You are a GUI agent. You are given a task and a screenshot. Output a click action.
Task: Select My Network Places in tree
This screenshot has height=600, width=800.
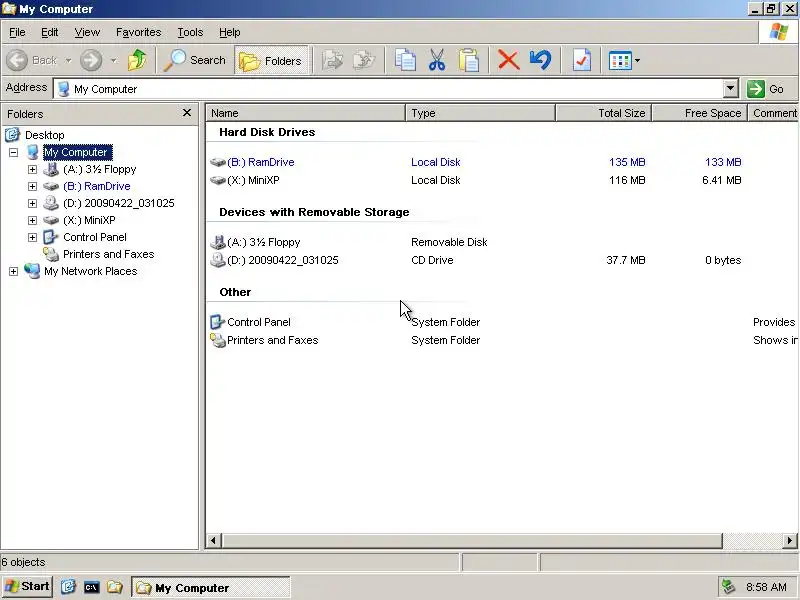click(90, 271)
